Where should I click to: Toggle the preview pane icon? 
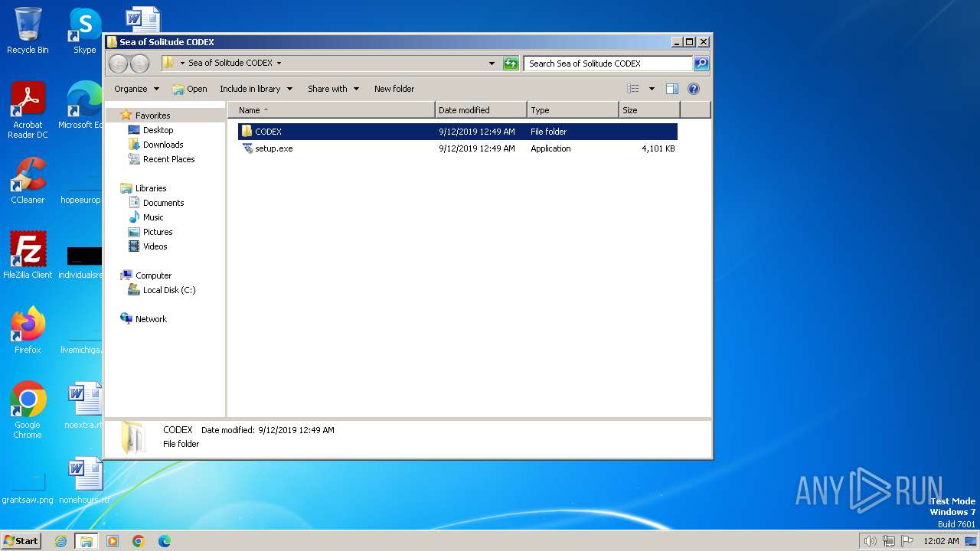click(671, 89)
